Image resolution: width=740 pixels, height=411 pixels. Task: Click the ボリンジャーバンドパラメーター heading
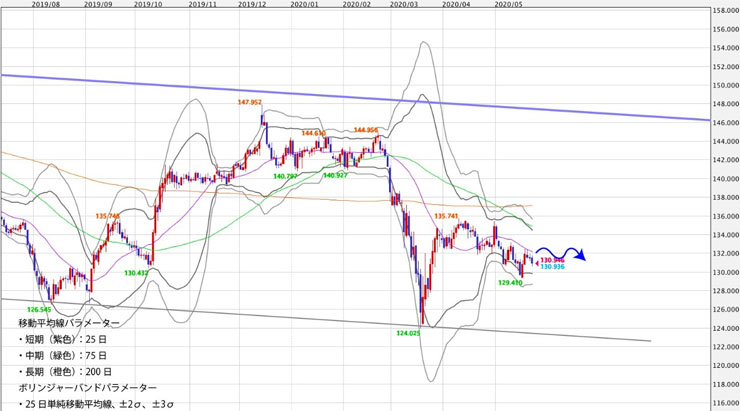pos(88,388)
